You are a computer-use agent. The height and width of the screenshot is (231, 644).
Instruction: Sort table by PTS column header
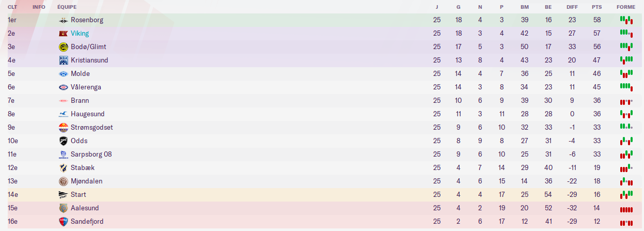tap(596, 7)
